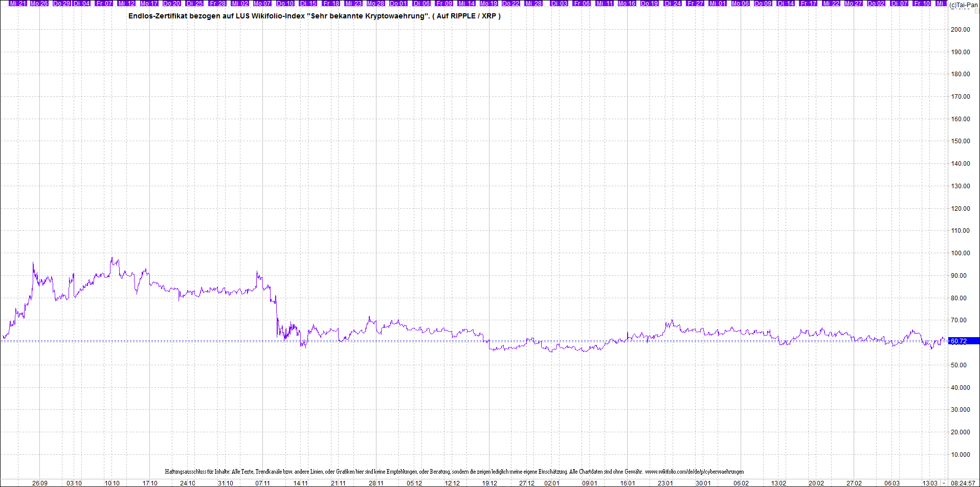The width and height of the screenshot is (980, 487).
Task: Select the top date label Mo 26
Action: click(x=39, y=3)
